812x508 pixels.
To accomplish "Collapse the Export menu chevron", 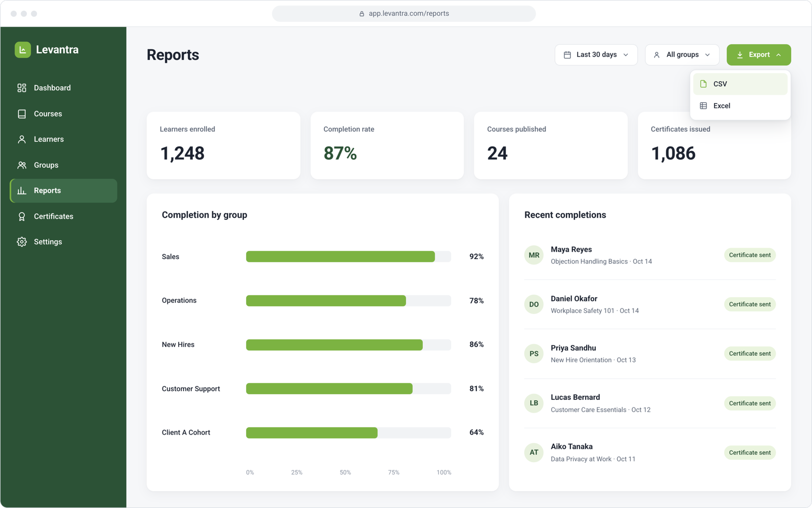I will pyautogui.click(x=779, y=55).
